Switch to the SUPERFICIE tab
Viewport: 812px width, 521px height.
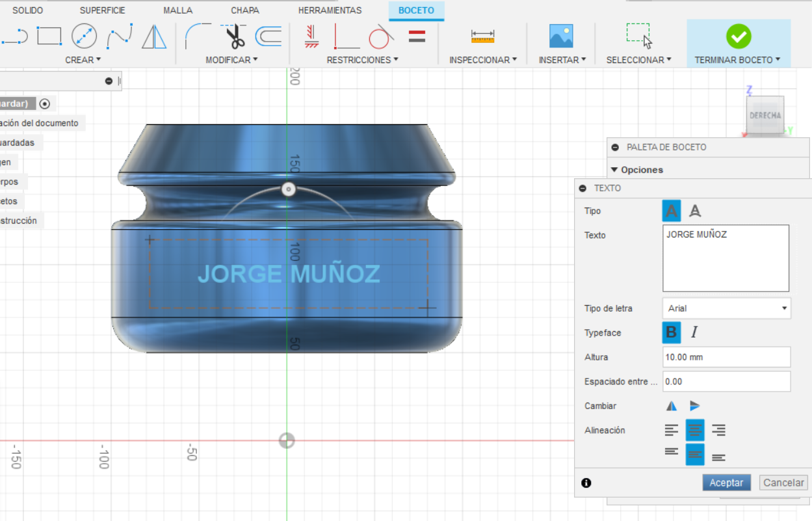[102, 10]
